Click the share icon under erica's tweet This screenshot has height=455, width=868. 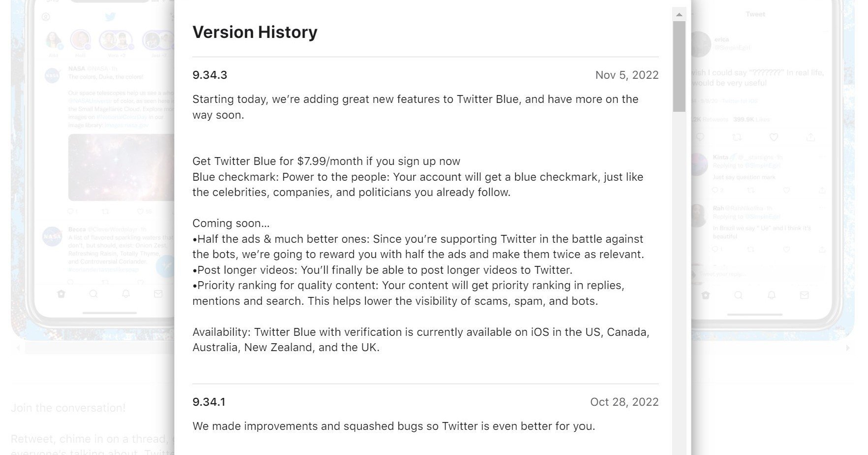point(810,137)
